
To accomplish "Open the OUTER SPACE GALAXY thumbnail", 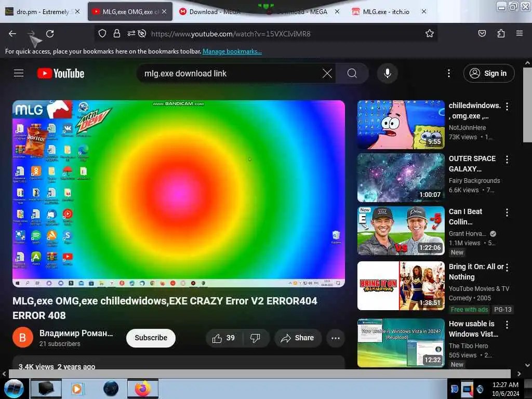I will (401, 178).
